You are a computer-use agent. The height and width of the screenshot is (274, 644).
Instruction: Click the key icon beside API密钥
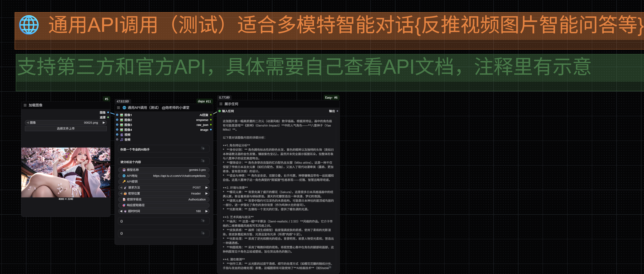point(124,182)
